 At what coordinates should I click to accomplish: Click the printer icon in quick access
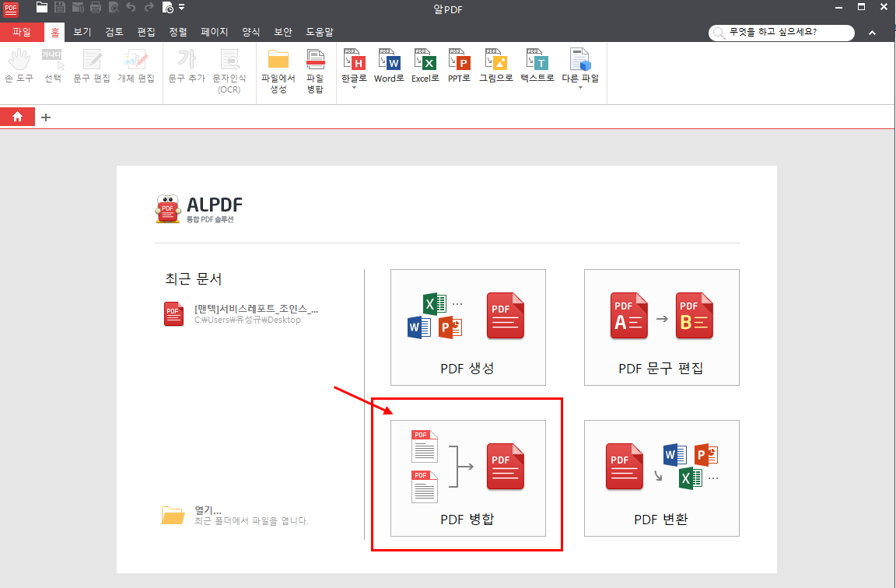96,8
